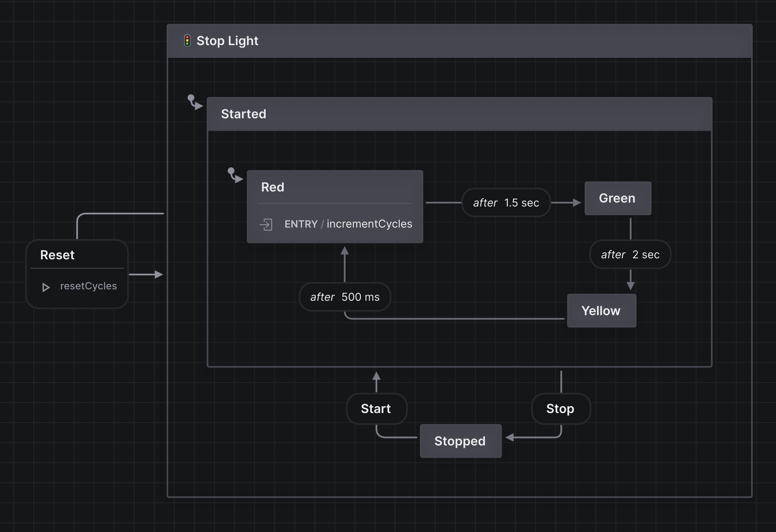Click the after 2 sec transition

click(x=630, y=255)
